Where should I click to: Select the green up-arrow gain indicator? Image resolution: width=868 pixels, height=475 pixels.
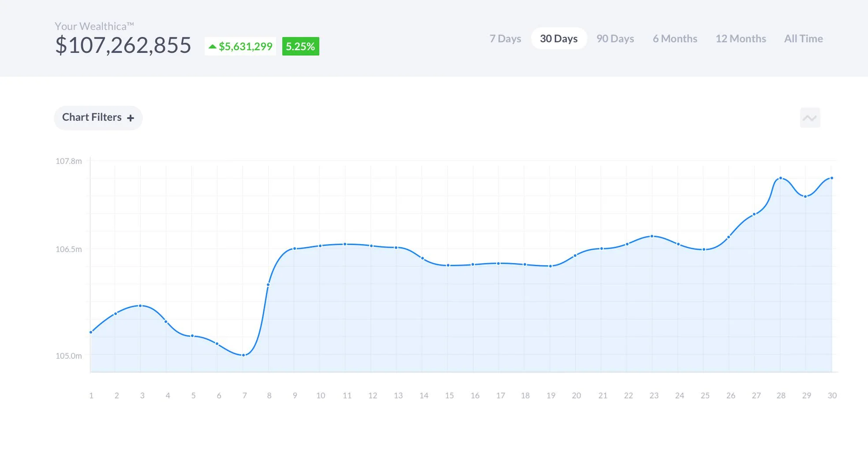tap(213, 46)
